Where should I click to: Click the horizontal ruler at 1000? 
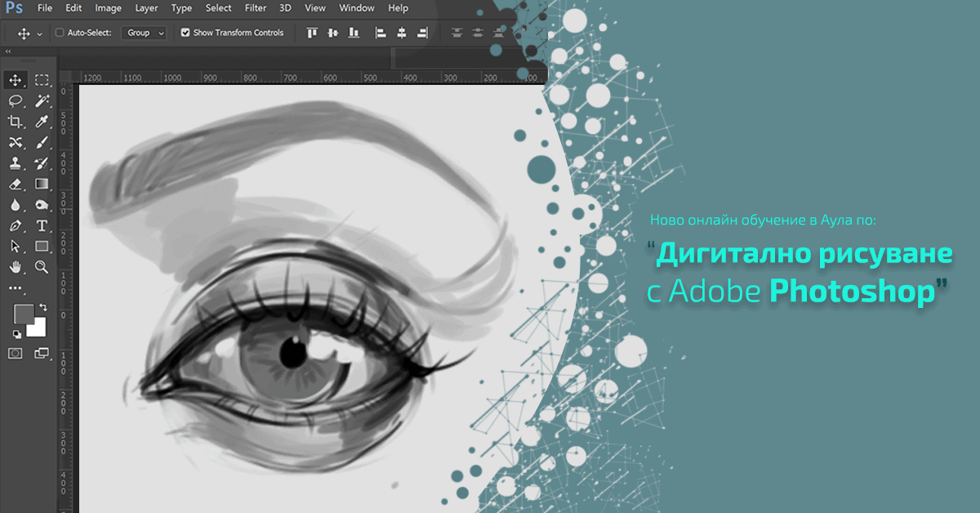(x=171, y=77)
